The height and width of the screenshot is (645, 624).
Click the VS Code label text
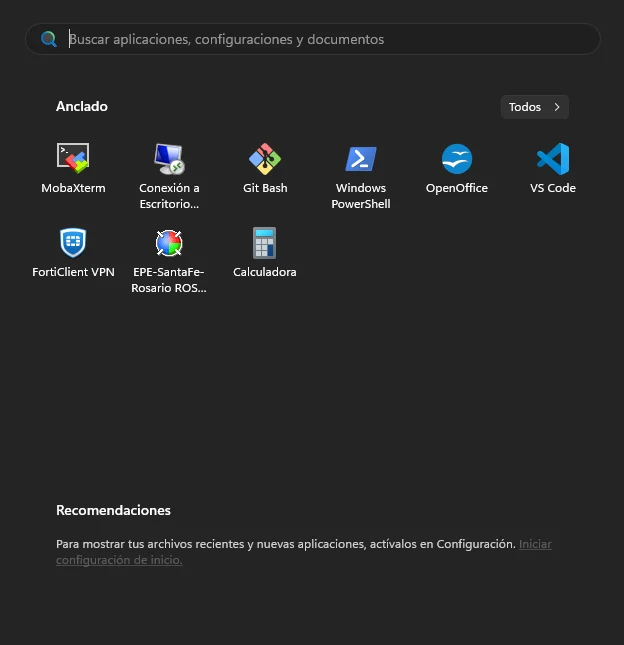[x=553, y=188]
